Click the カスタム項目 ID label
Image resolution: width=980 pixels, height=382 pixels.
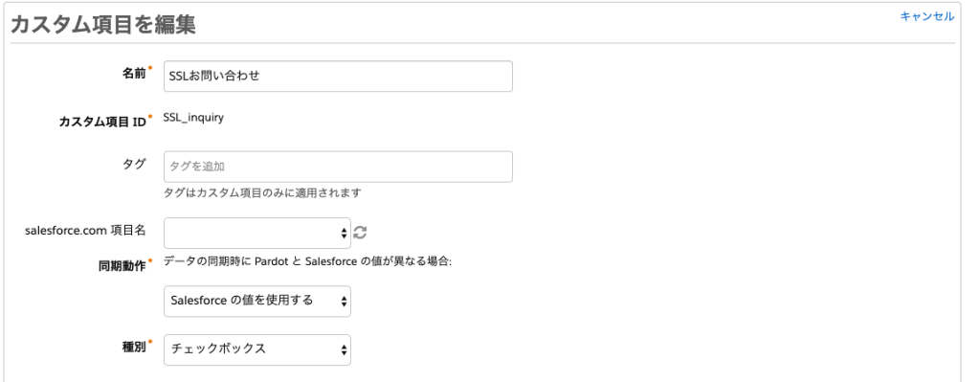[x=102, y=122]
